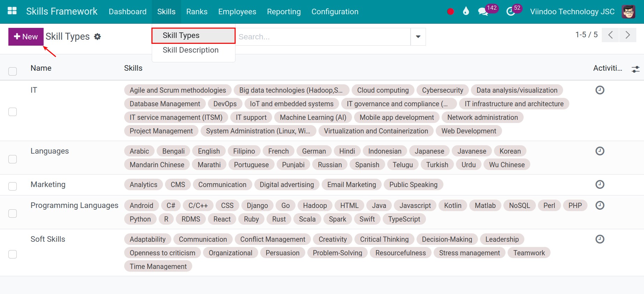Open the Programming Languages skill type
Screen dimensions: 644x294
74,205
